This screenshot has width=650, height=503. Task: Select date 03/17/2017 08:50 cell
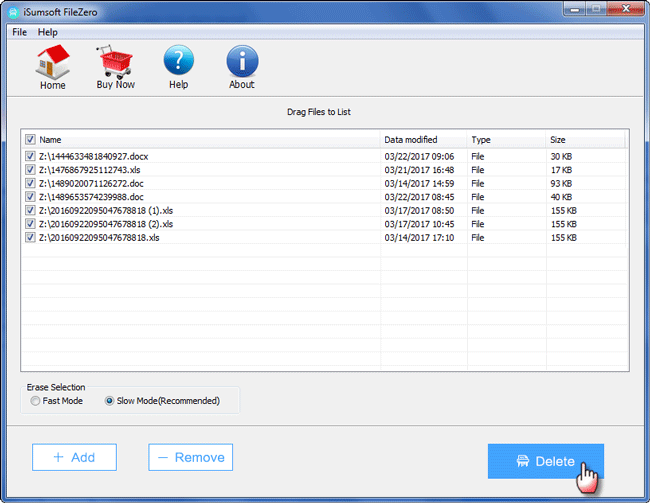click(x=419, y=211)
